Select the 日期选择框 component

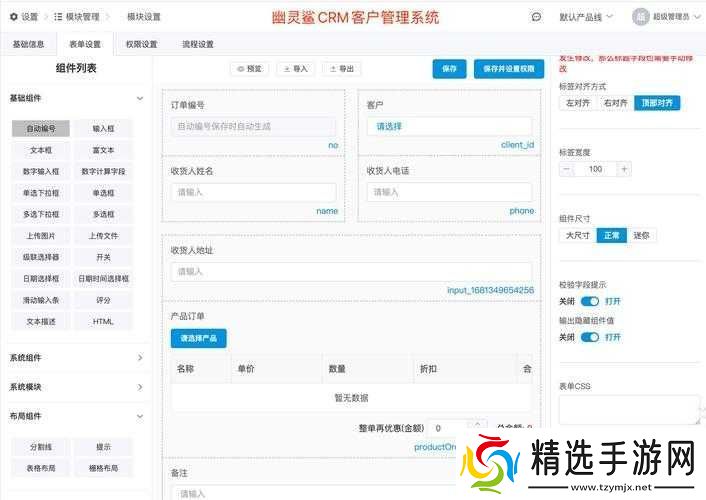[41, 279]
